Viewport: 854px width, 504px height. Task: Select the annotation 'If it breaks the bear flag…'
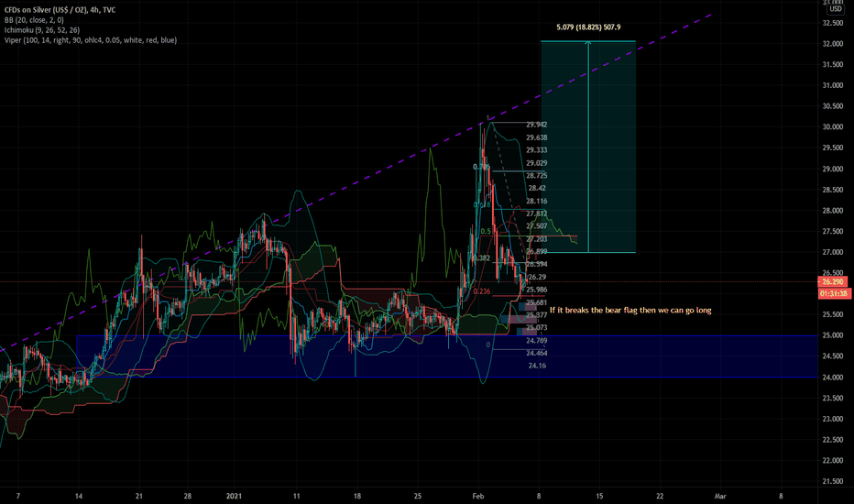point(630,311)
